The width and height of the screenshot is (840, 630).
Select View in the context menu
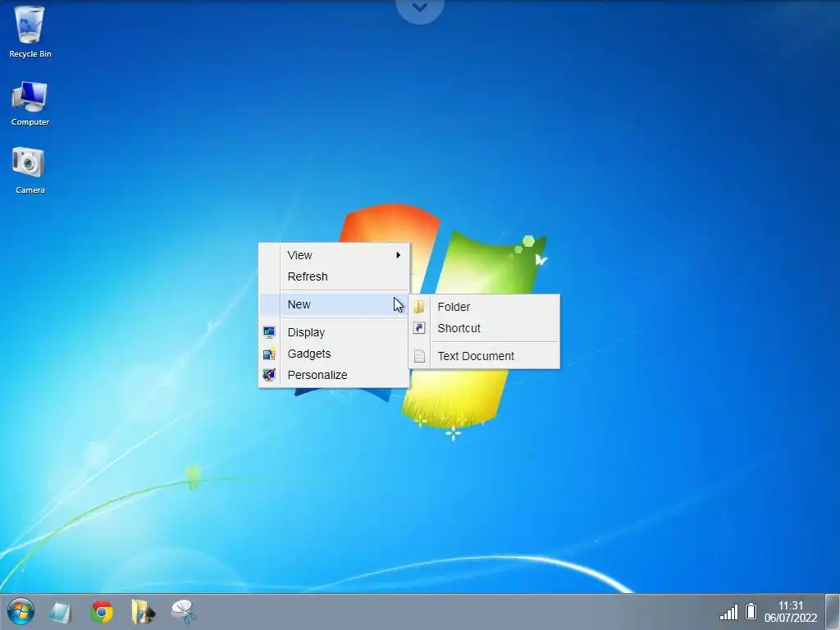point(334,255)
